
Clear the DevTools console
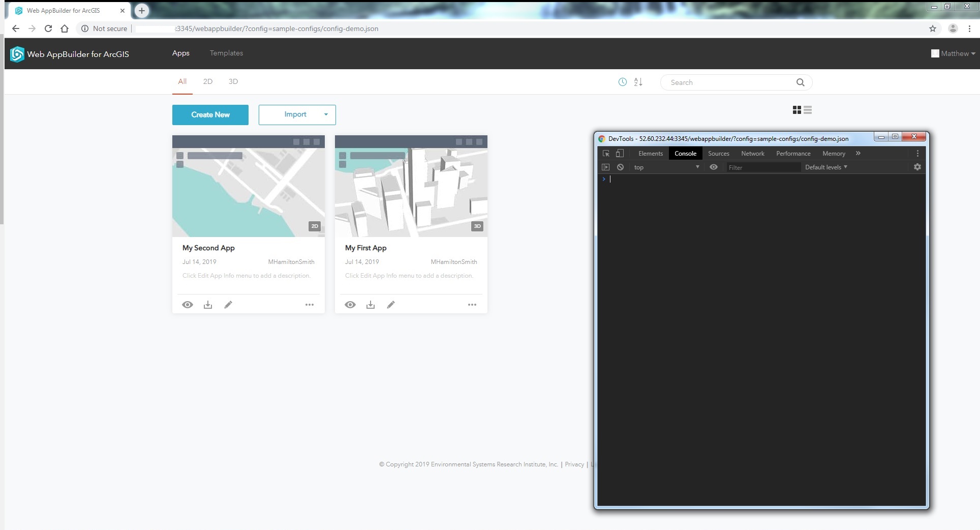tap(620, 167)
